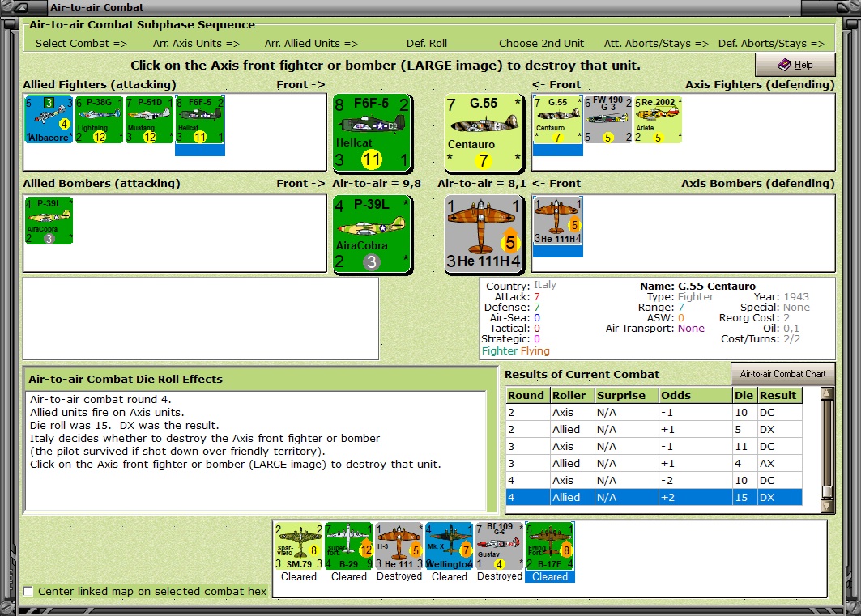
Task: Open Help with the book icon button
Action: pyautogui.click(x=795, y=65)
